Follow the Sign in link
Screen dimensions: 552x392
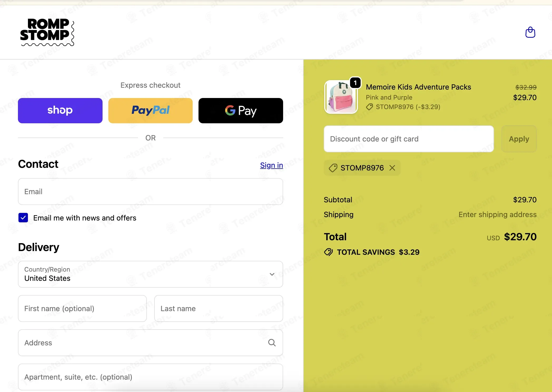click(272, 165)
